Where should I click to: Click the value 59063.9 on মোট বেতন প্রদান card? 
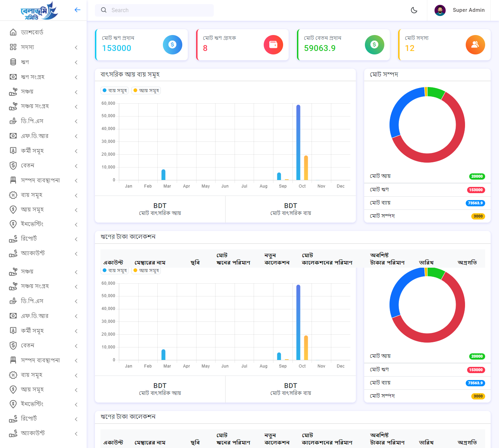pyautogui.click(x=319, y=48)
